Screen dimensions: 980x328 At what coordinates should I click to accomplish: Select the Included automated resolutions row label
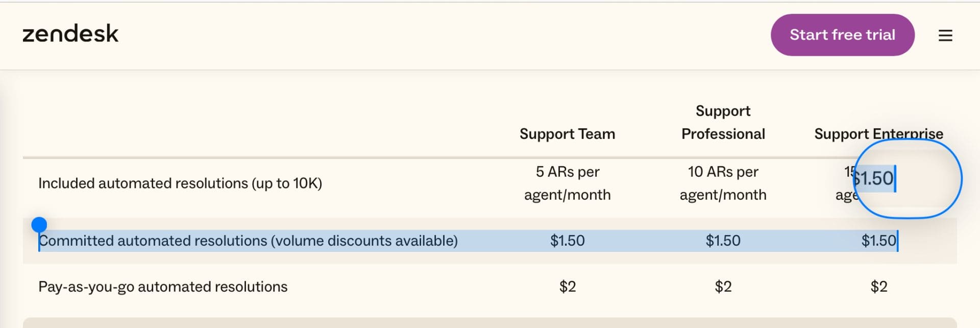tap(180, 183)
